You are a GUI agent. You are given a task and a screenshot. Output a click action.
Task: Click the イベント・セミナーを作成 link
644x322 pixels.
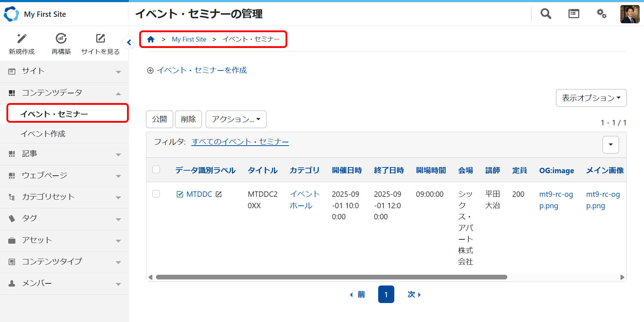click(x=201, y=70)
